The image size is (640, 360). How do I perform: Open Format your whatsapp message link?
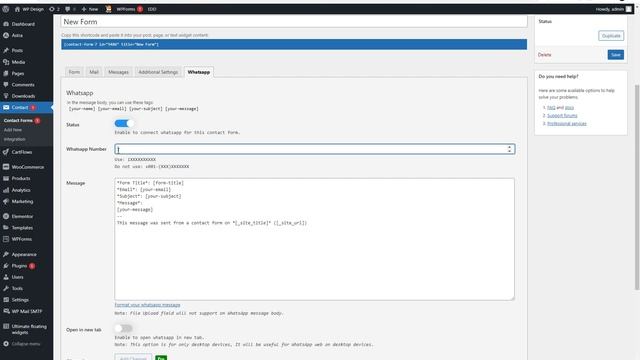(147, 305)
